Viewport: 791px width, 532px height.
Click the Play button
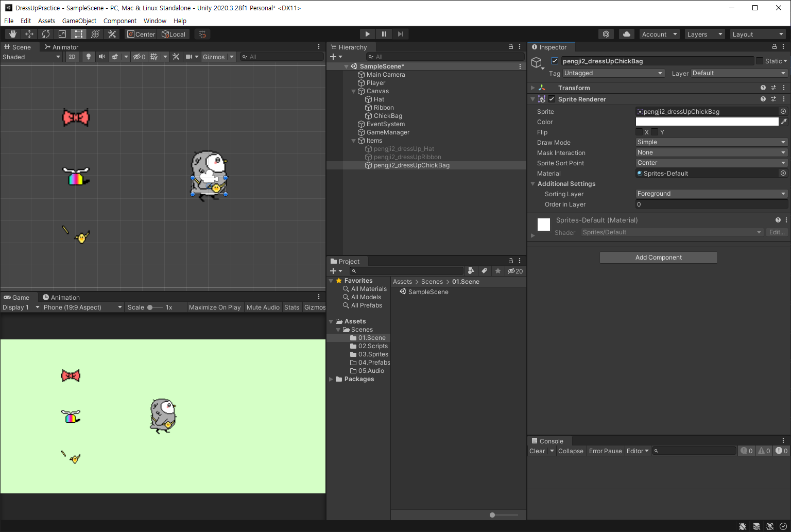(x=367, y=34)
